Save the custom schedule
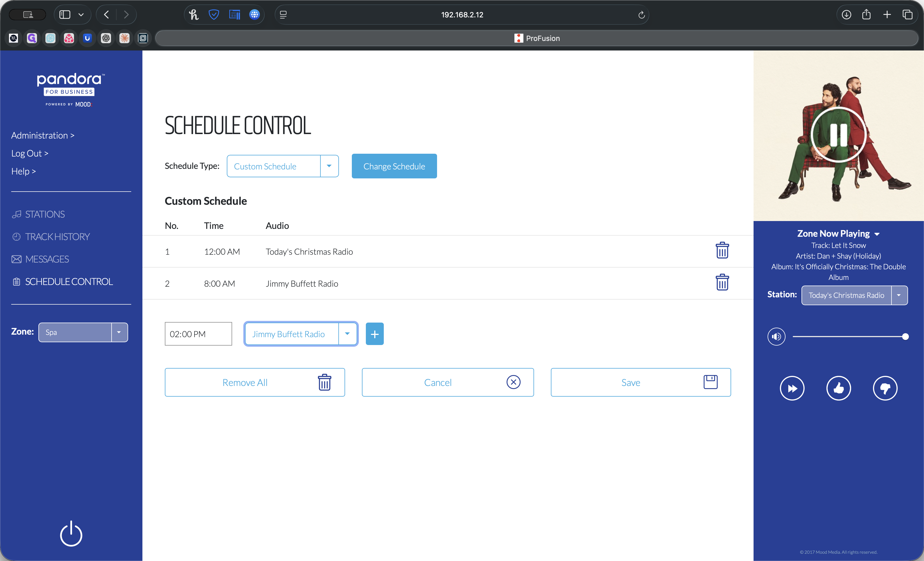Viewport: 924px width, 561px height. tap(641, 382)
